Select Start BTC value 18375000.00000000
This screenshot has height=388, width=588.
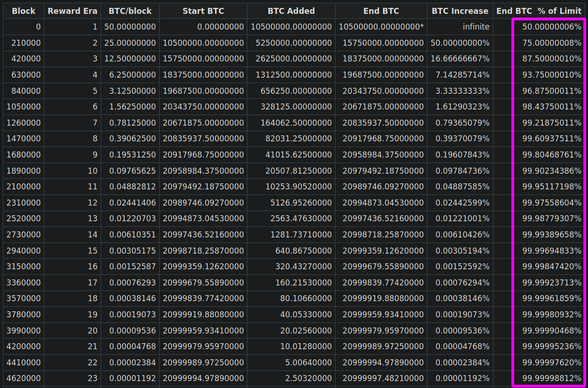coord(203,75)
